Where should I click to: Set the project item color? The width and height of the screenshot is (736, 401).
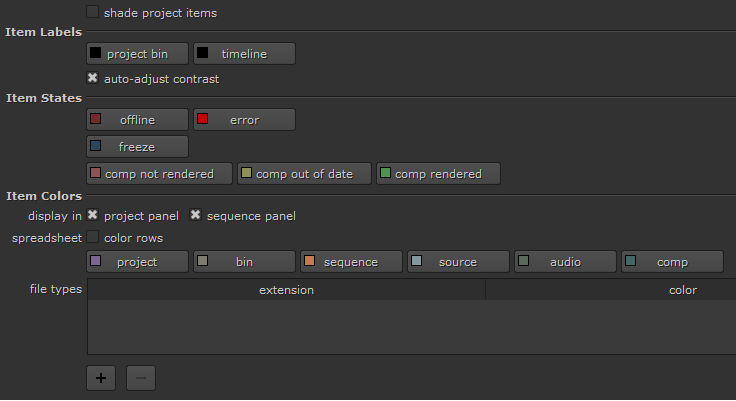(x=137, y=262)
